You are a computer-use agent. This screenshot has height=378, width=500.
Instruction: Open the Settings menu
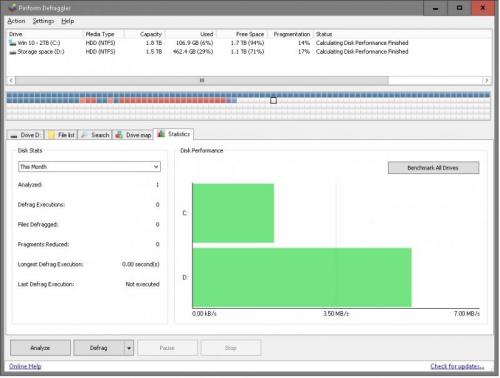(43, 21)
